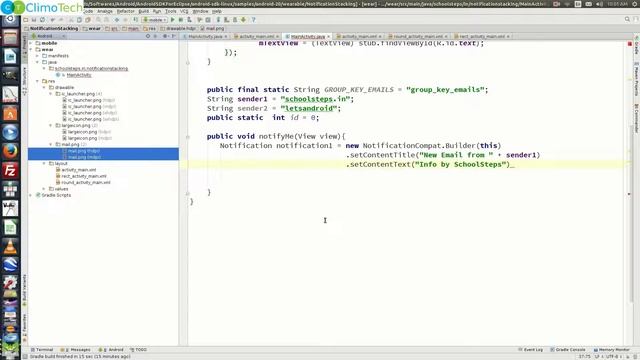
Task: Switch to round_activity_main.xml editor tab
Action: (x=418, y=36)
